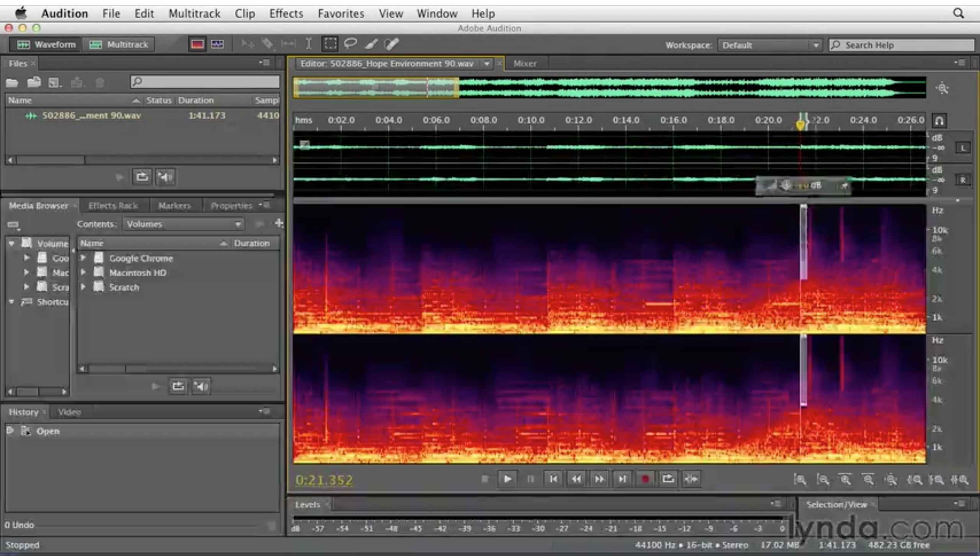
Task: Select the 502886_Hope Environment 90.wav file
Action: [92, 115]
